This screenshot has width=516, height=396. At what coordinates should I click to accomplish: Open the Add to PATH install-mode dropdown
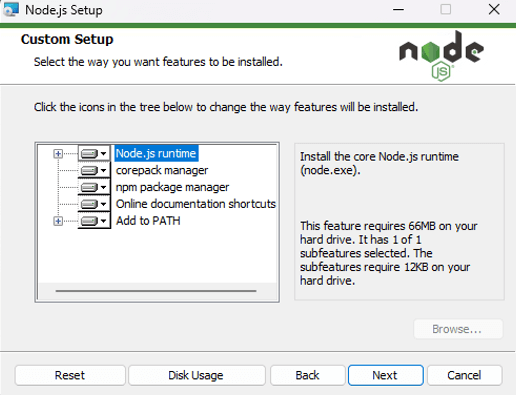tap(94, 221)
